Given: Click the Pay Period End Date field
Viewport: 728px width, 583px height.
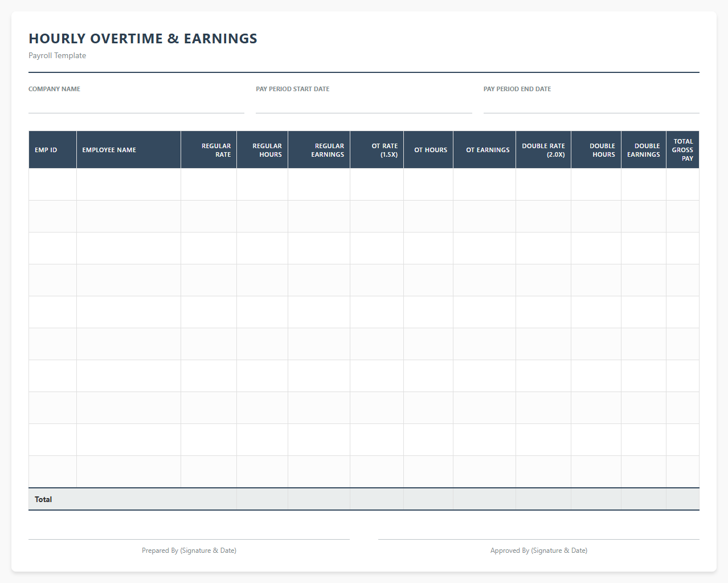Looking at the screenshot, I should tap(591, 105).
